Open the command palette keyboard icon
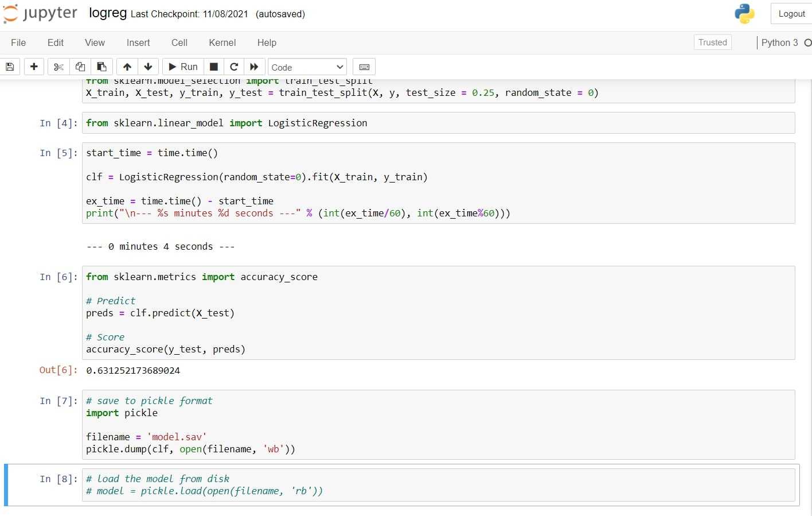This screenshot has width=812, height=516. [x=364, y=67]
